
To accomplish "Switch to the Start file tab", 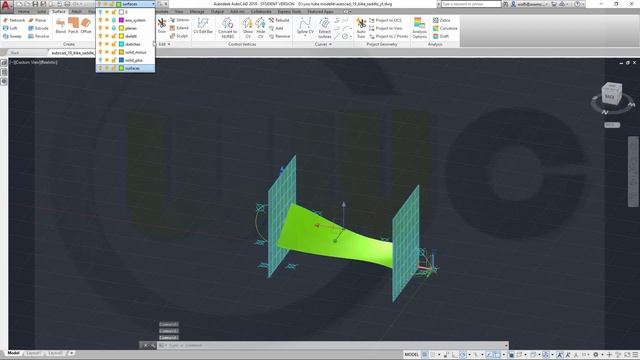I will tap(15, 53).
